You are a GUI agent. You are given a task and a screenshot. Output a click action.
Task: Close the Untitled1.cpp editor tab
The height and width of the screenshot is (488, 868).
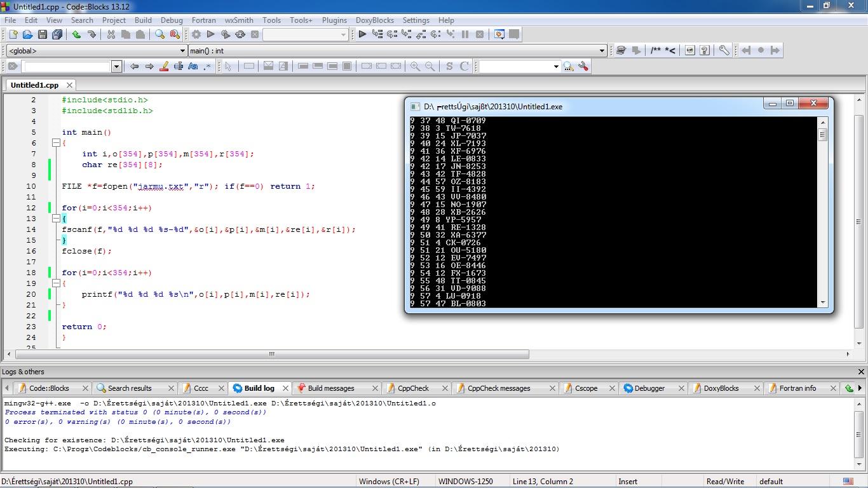(69, 85)
